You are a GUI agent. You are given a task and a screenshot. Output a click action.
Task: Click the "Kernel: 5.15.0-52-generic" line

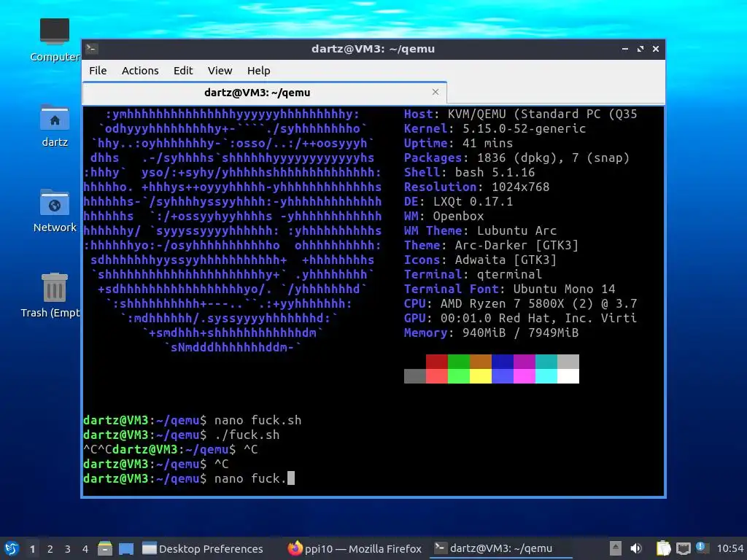[x=495, y=128]
